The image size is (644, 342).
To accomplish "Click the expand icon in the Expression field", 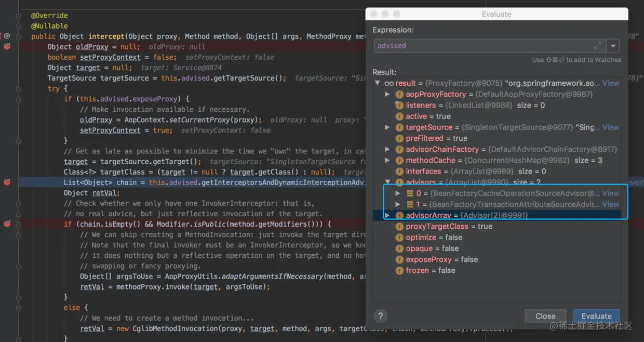I will tap(598, 46).
